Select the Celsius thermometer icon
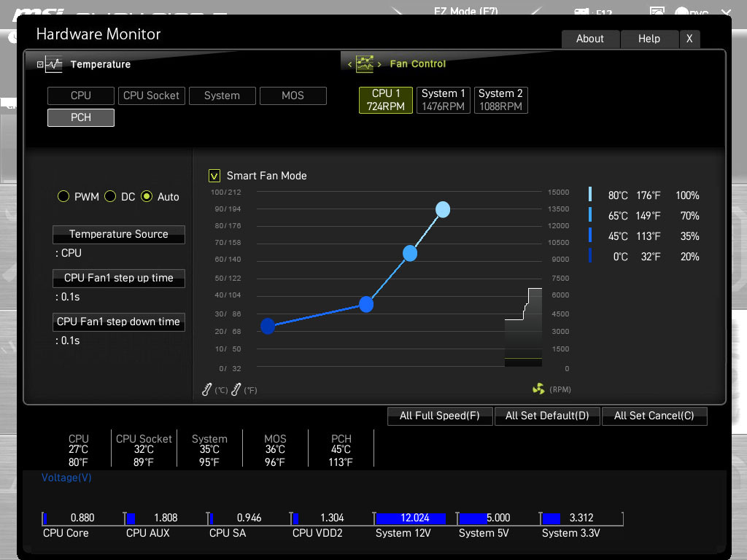The height and width of the screenshot is (560, 747). click(x=206, y=389)
